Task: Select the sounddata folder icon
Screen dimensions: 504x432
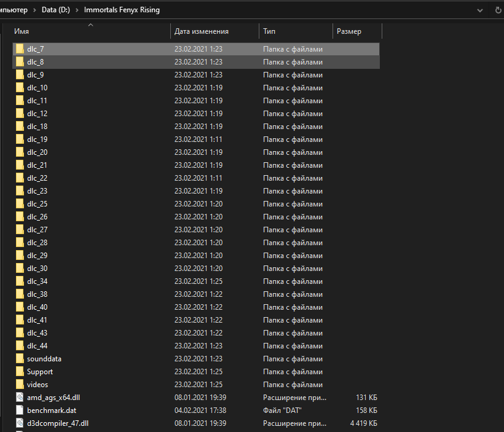Action: (20, 359)
